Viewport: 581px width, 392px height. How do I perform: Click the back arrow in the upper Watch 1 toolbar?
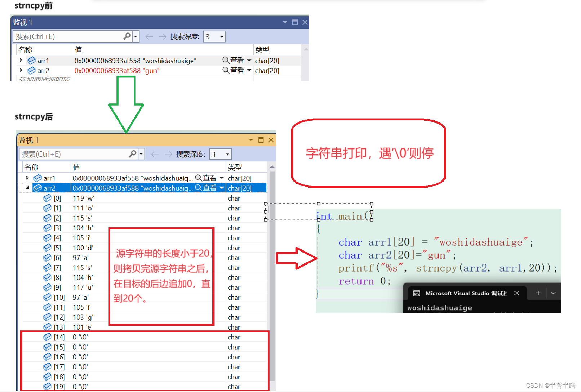tap(149, 37)
